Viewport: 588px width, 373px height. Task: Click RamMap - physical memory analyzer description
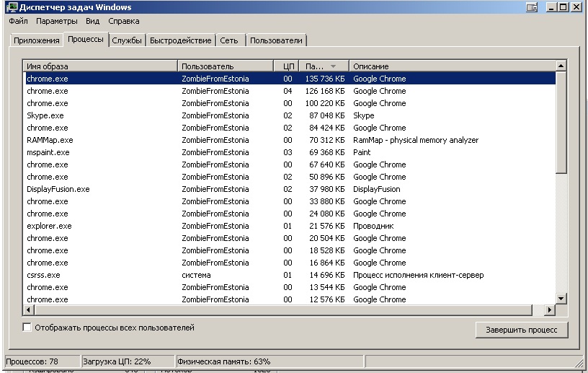[416, 140]
